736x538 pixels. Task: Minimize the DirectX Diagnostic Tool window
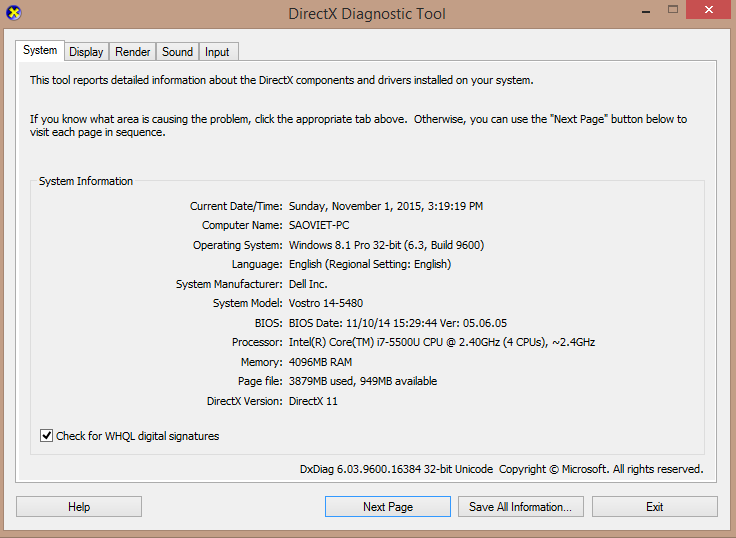click(630, 10)
